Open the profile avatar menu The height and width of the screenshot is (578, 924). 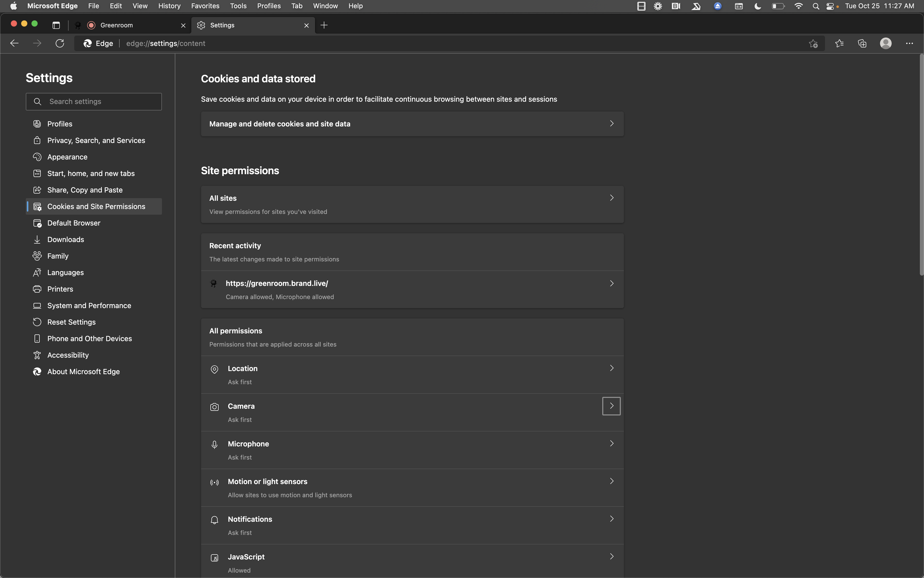click(x=886, y=43)
